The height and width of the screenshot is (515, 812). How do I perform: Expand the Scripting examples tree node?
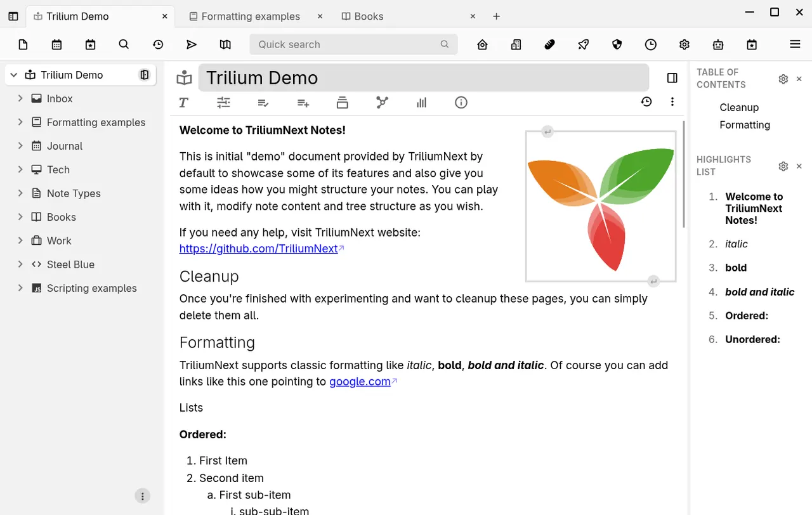tap(20, 288)
